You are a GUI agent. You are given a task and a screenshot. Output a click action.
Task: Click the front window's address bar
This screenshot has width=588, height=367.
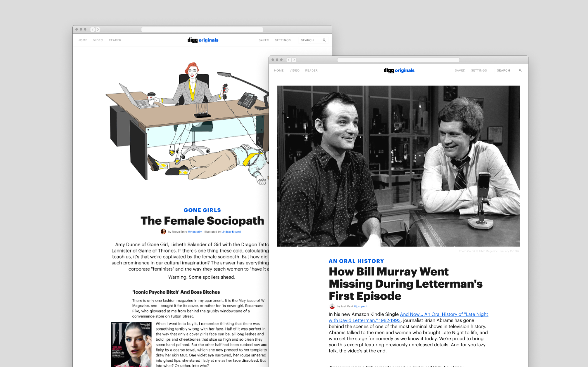[x=398, y=60]
